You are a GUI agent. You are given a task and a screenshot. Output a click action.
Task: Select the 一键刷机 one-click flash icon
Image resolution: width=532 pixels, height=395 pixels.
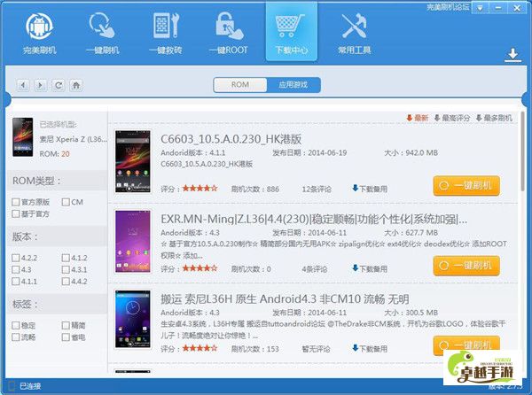tap(103, 34)
